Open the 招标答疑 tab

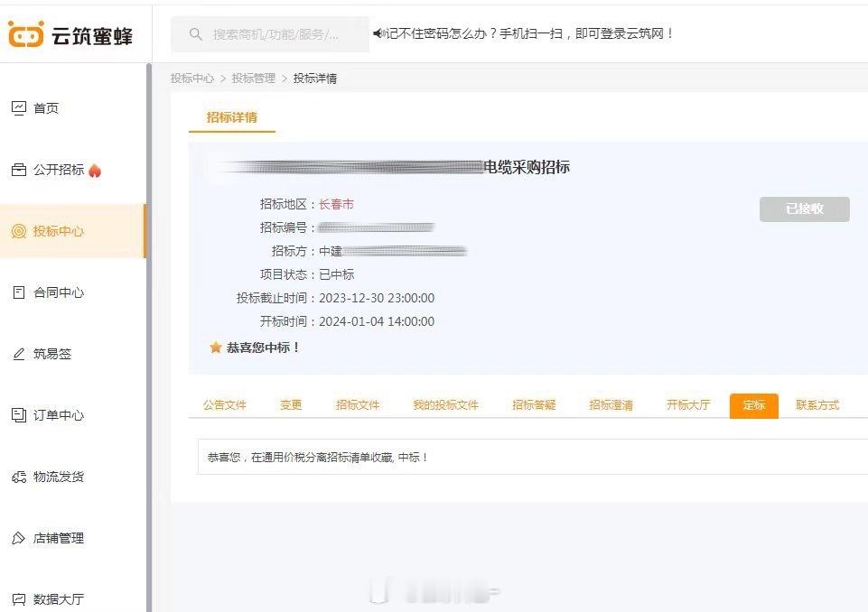point(534,405)
